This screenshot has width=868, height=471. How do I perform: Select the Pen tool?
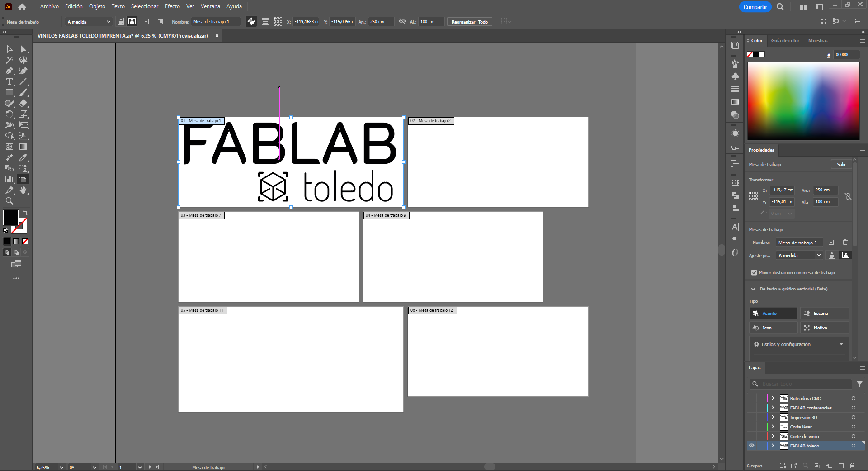9,71
